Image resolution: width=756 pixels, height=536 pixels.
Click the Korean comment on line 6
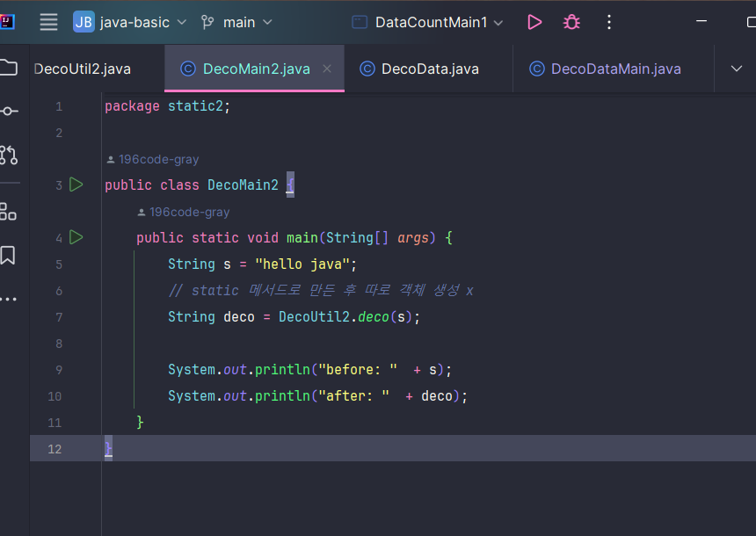321,291
